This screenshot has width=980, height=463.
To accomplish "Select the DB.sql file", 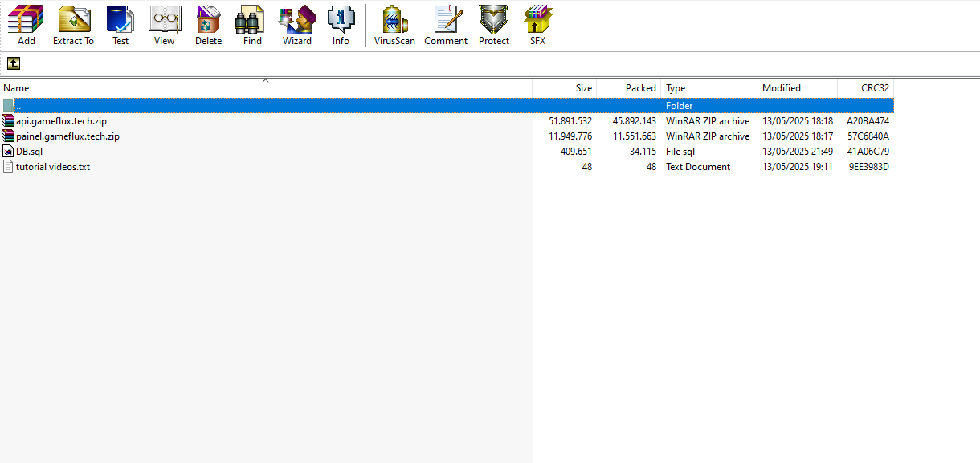I will (x=29, y=152).
